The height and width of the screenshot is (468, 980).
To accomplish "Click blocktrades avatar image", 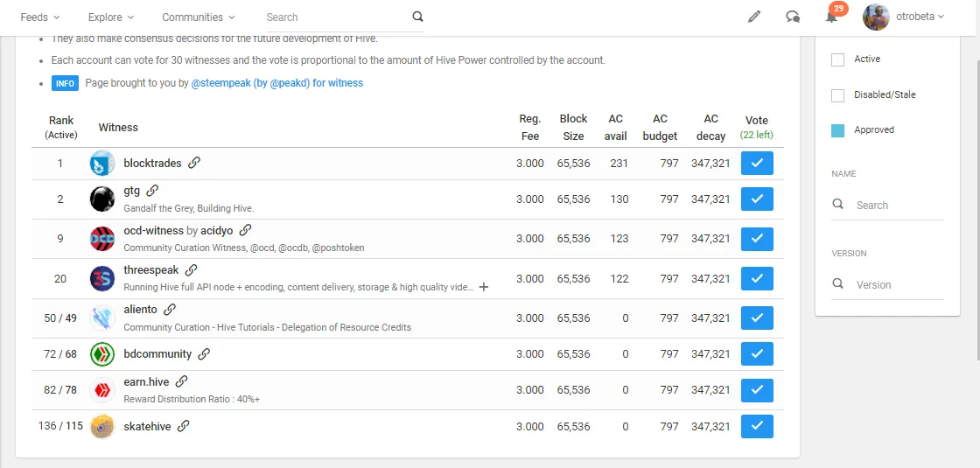I will (101, 163).
